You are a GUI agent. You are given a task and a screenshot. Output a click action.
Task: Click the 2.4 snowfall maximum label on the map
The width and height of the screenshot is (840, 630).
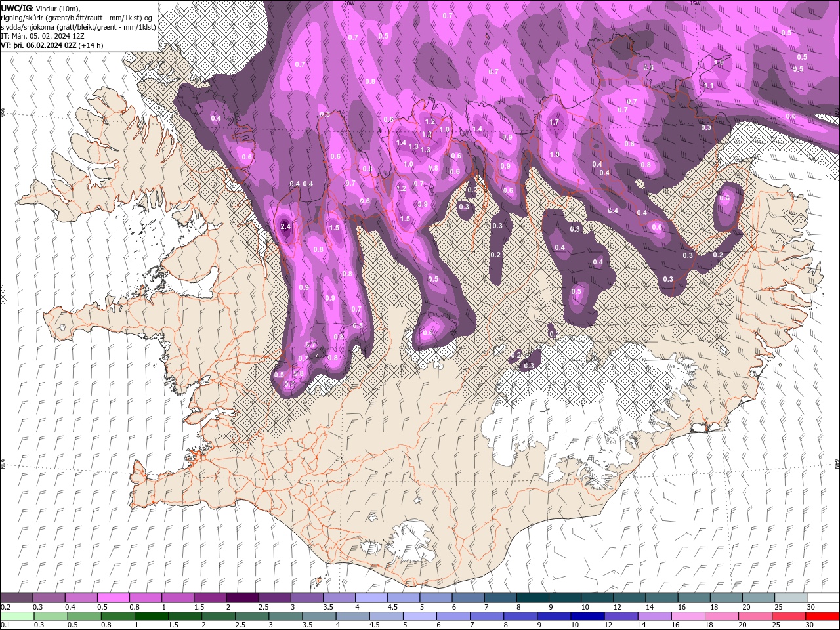pos(285,226)
